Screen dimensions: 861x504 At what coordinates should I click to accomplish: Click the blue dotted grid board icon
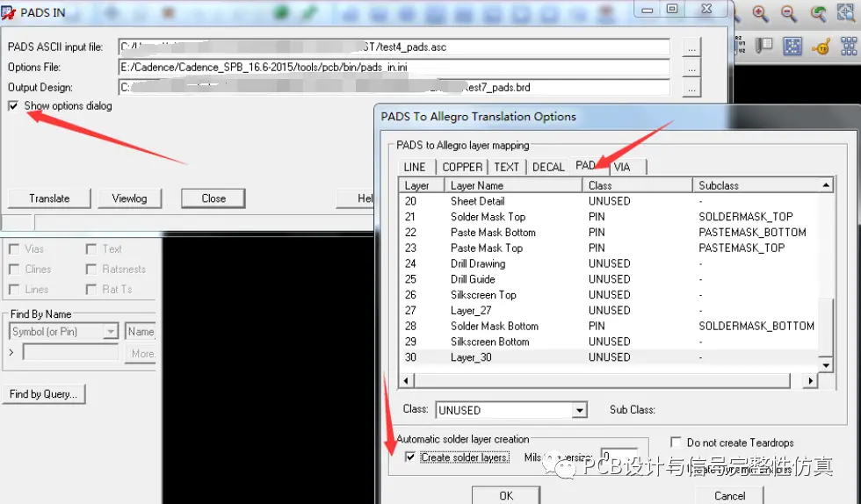[x=792, y=47]
